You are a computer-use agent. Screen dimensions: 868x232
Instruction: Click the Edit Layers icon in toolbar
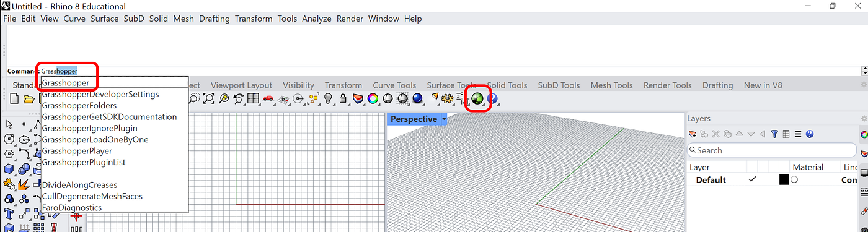tap(358, 98)
